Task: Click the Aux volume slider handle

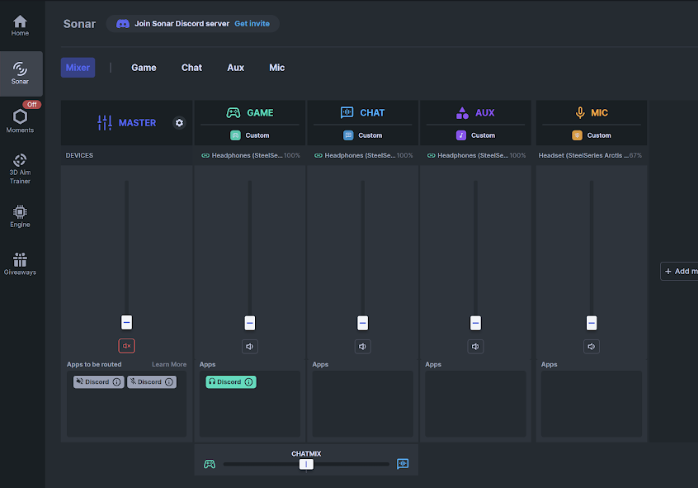Action: coord(475,323)
